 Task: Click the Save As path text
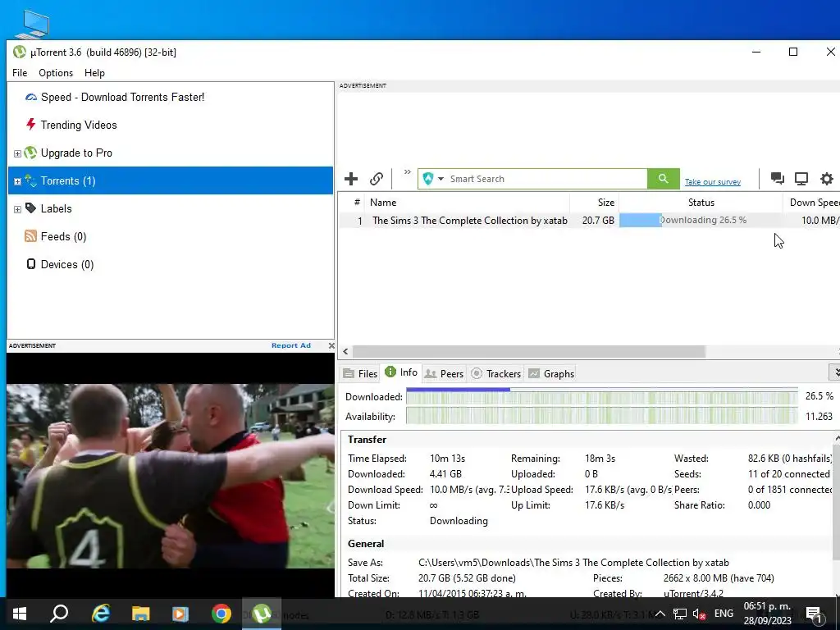573,563
